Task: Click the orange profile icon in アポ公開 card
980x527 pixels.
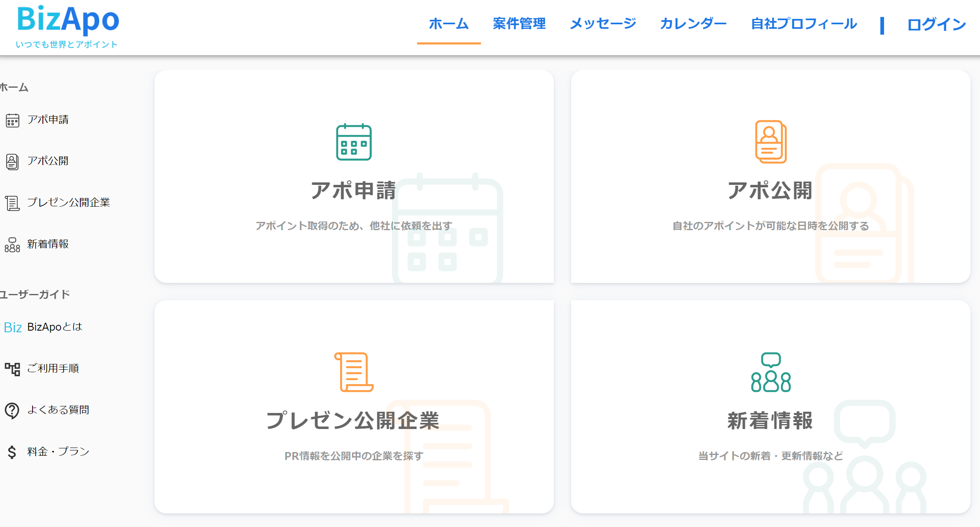Action: [770, 142]
